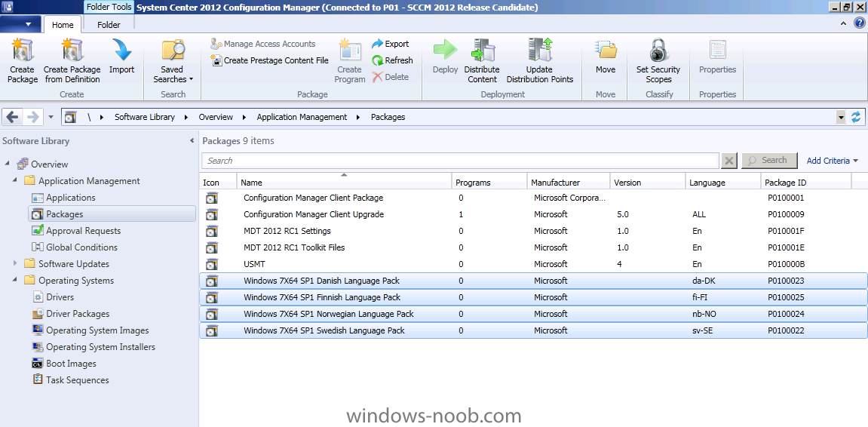Image resolution: width=868 pixels, height=427 pixels.
Task: Click the Help question mark icon
Action: 859,23
